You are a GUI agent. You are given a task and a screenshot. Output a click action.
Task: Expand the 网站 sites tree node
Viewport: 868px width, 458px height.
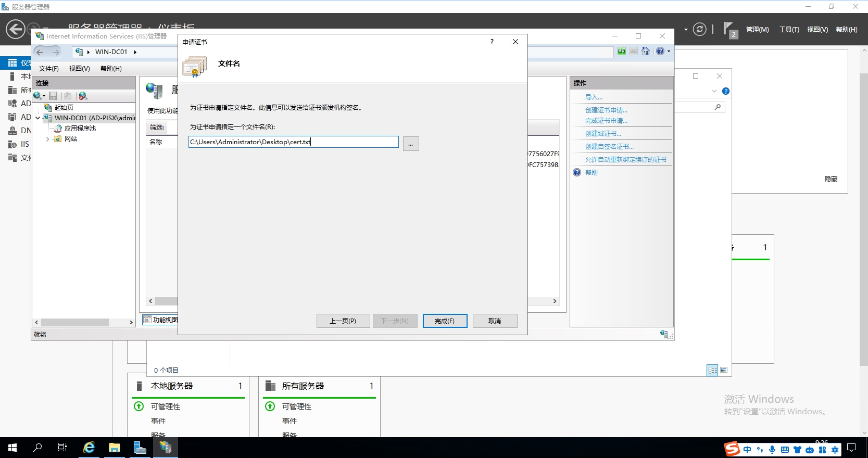(48, 139)
